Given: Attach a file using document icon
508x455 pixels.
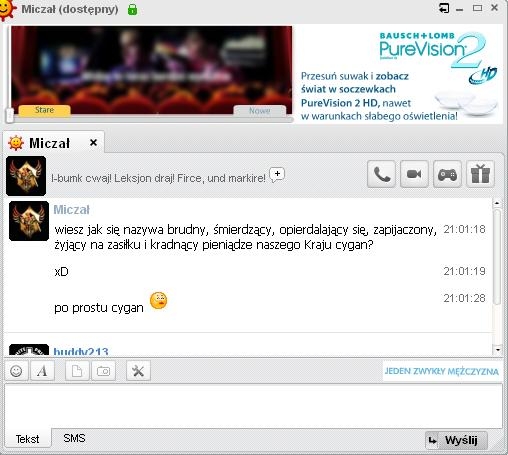Looking at the screenshot, I should (77, 371).
